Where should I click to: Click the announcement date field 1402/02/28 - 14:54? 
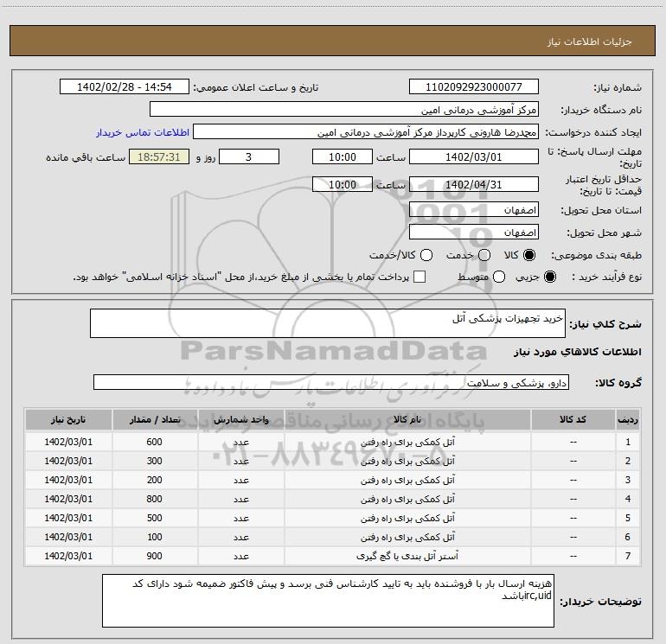pos(125,86)
